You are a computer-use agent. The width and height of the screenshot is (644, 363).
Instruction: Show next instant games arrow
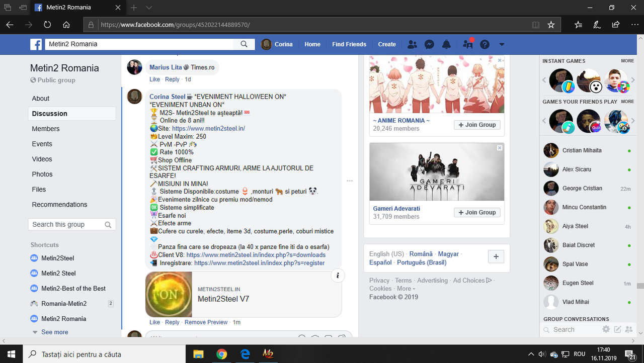pyautogui.click(x=633, y=80)
